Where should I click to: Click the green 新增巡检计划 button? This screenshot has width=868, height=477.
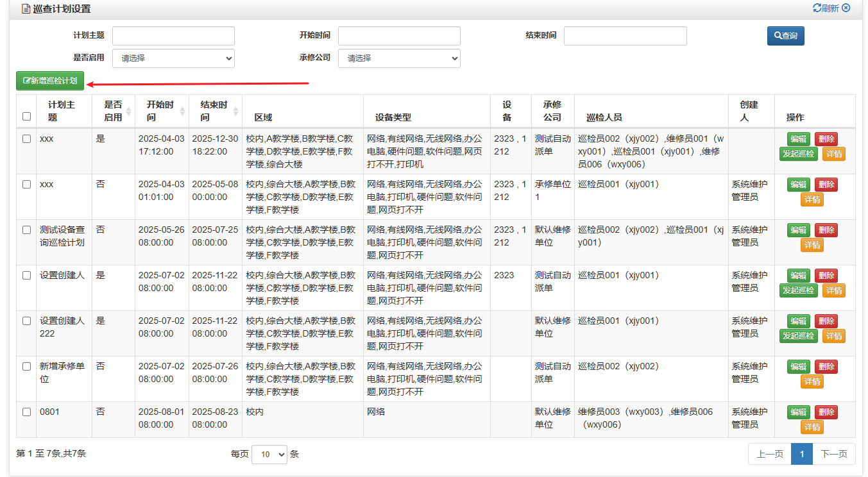click(50, 81)
